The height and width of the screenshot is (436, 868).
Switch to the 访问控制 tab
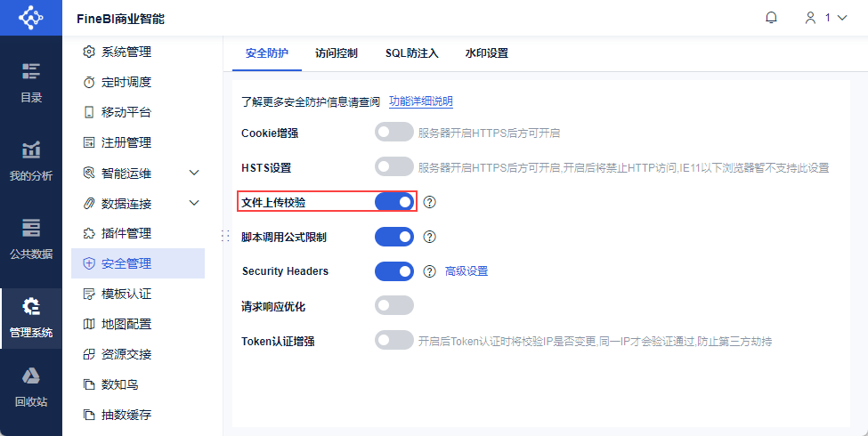(x=337, y=53)
